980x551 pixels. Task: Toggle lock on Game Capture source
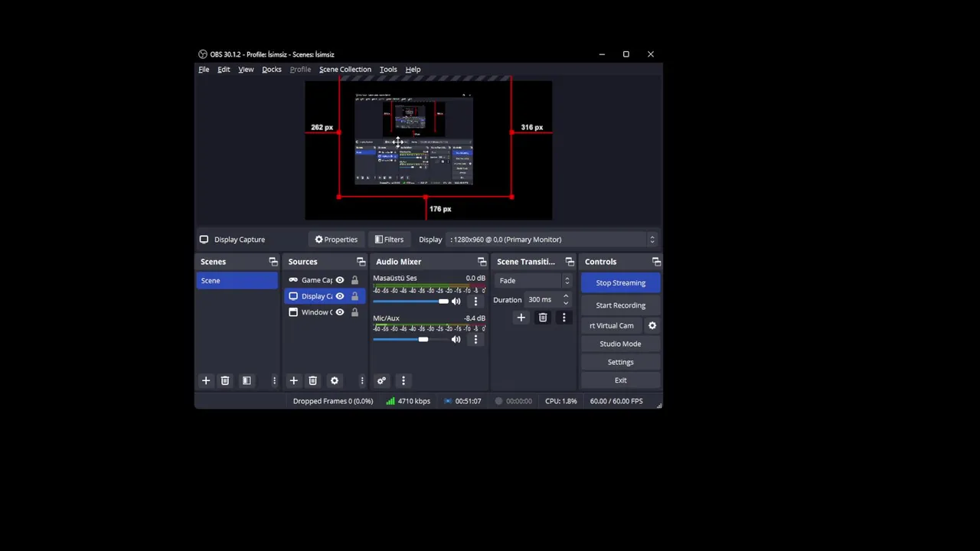[x=354, y=280]
